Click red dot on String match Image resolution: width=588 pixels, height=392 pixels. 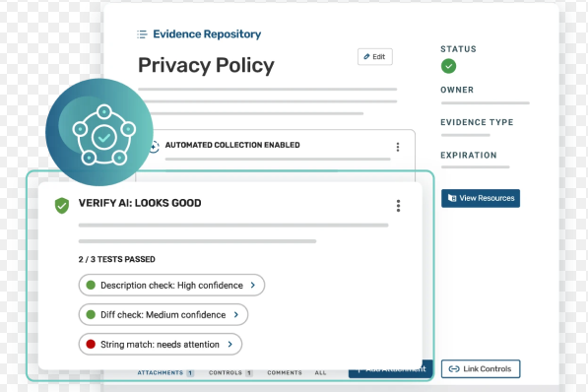pyautogui.click(x=91, y=345)
